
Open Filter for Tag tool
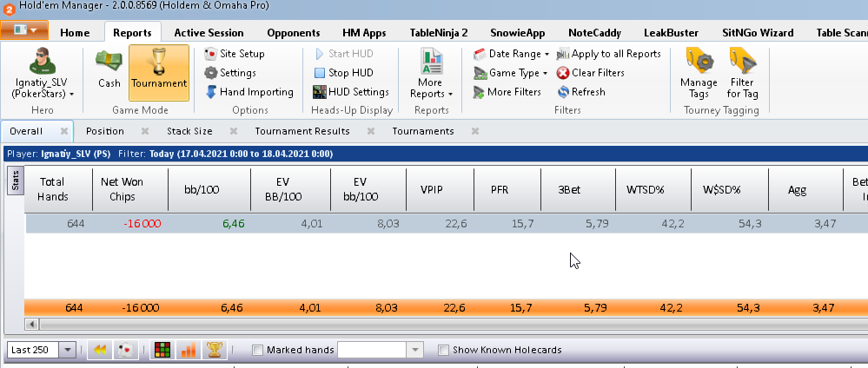coord(742,73)
